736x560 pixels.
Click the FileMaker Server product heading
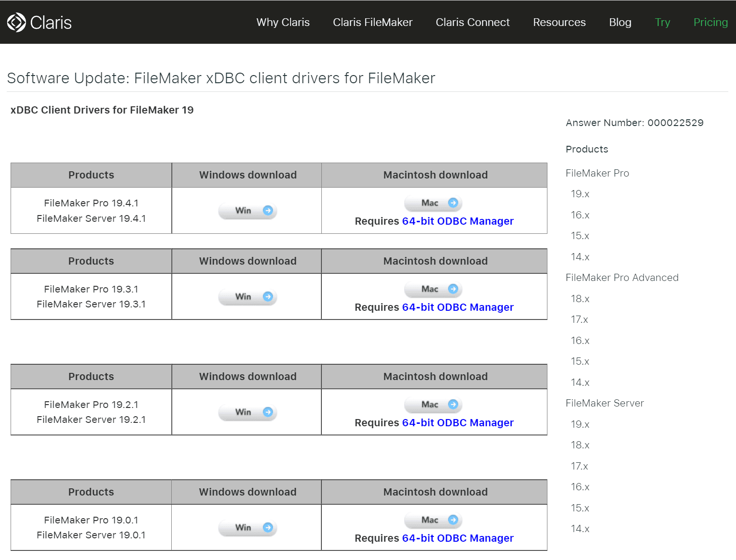point(605,403)
